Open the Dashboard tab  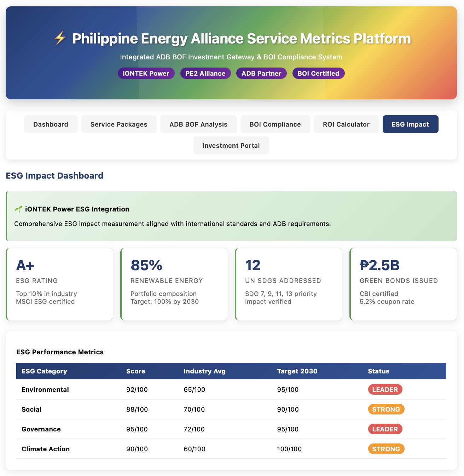(x=51, y=124)
